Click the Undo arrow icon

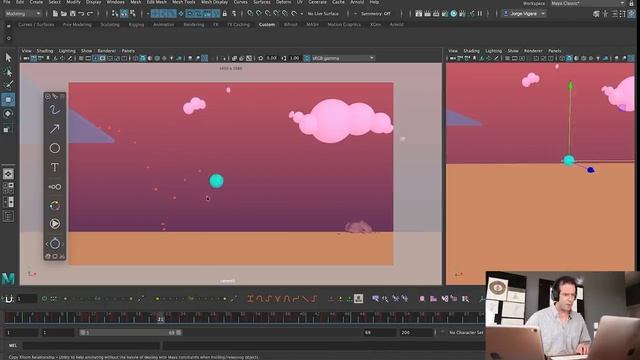point(81,13)
